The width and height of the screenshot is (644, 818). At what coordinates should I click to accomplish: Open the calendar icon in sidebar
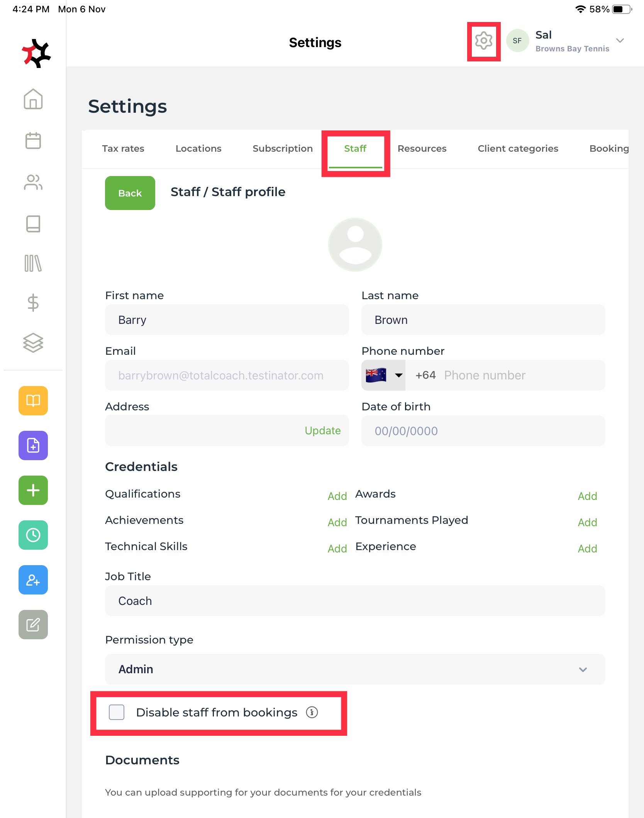pos(33,141)
